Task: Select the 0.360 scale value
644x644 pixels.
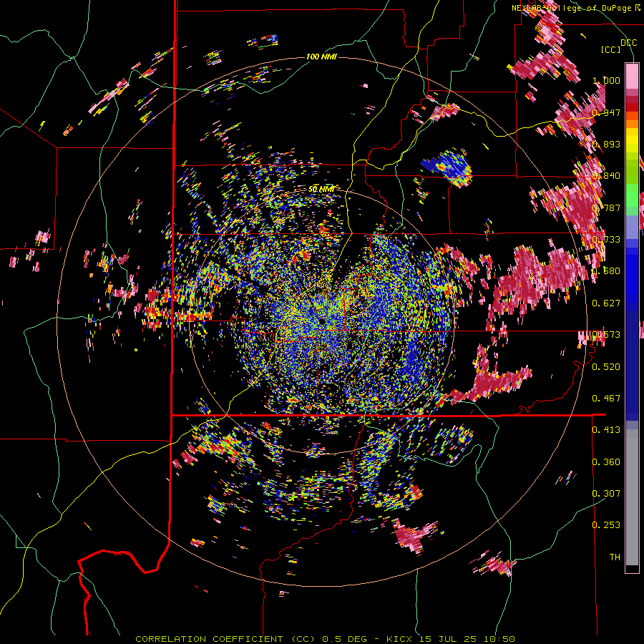Action: (x=606, y=462)
